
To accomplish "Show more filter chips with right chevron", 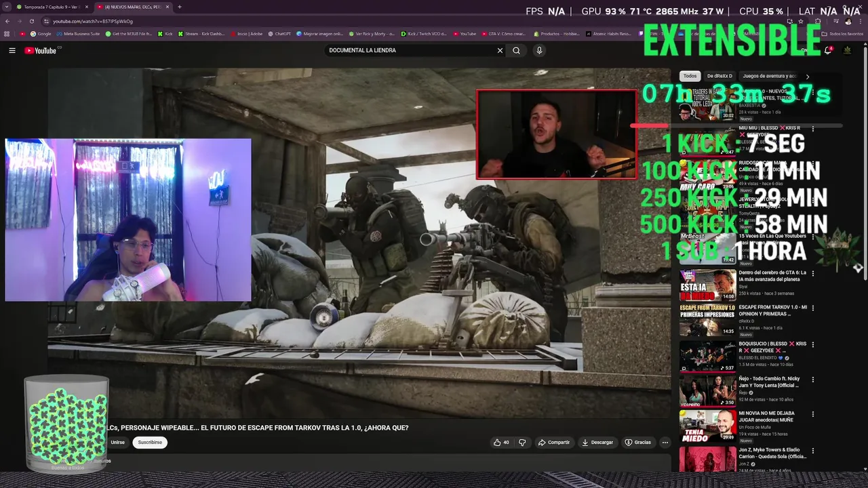I will click(x=807, y=76).
